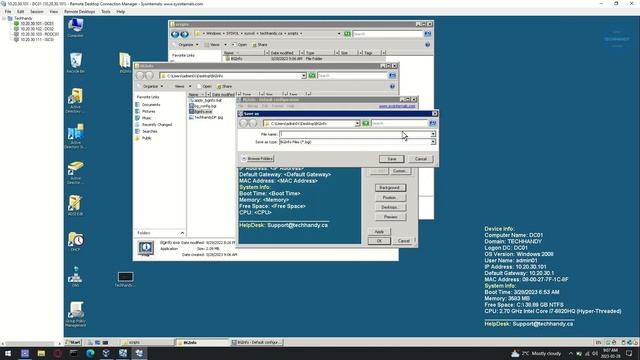The height and width of the screenshot is (360, 640).
Task: Open the Session menu
Action: point(37,11)
